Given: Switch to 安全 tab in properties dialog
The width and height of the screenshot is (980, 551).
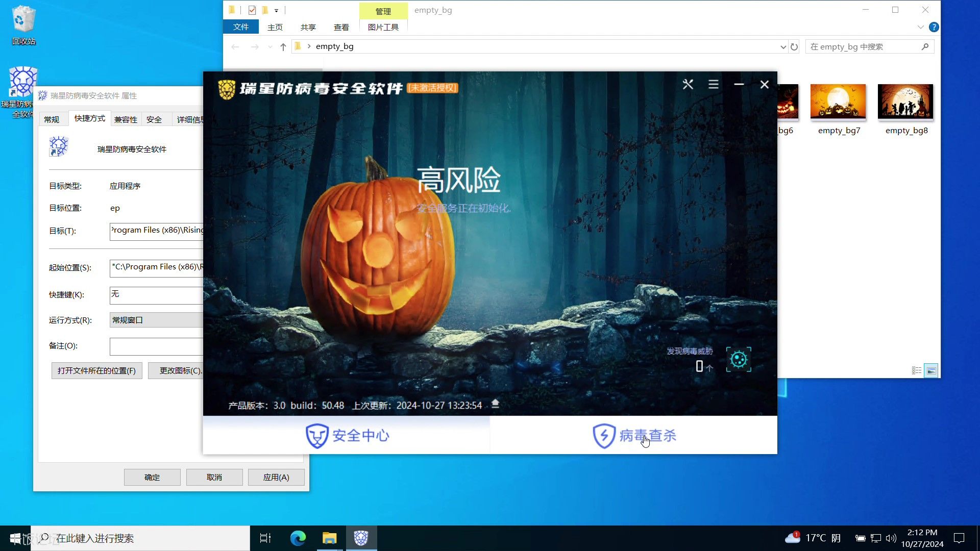Looking at the screenshot, I should [x=154, y=119].
